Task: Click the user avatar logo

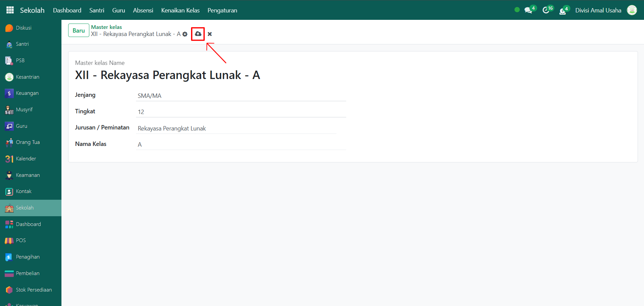Action: pyautogui.click(x=632, y=10)
